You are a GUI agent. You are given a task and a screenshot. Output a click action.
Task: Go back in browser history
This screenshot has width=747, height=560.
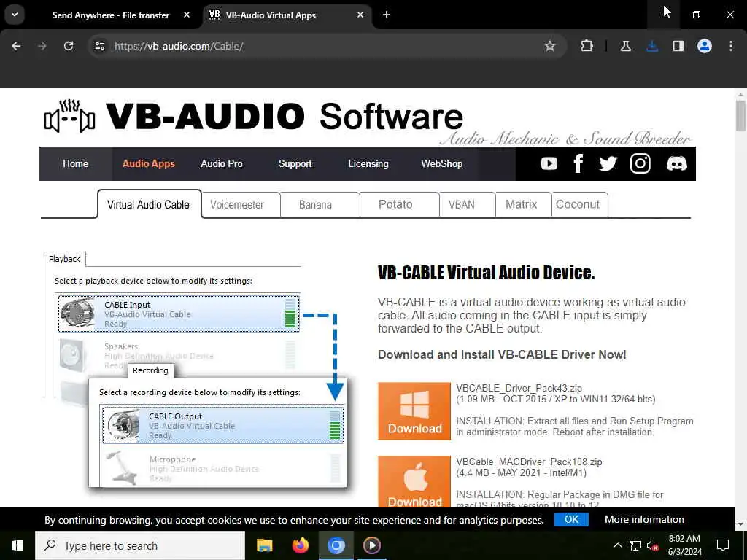point(16,46)
